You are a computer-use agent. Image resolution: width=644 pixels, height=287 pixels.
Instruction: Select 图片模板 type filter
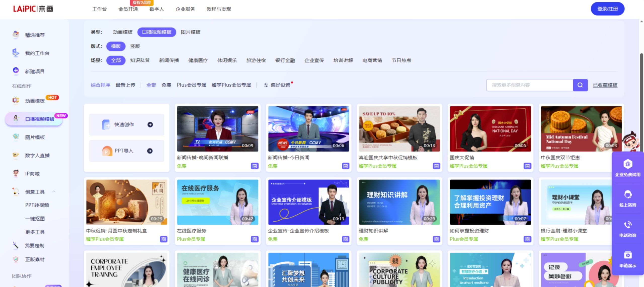point(191,32)
